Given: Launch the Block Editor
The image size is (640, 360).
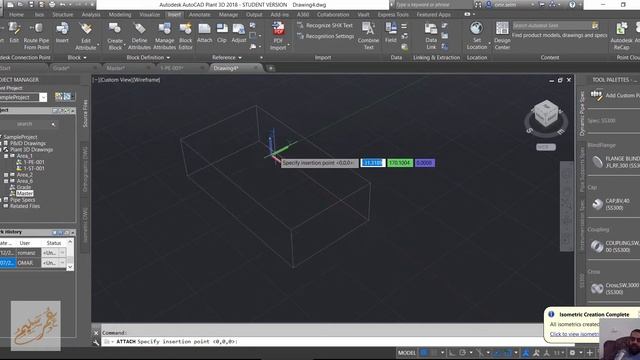Looking at the screenshot, I should (x=185, y=36).
